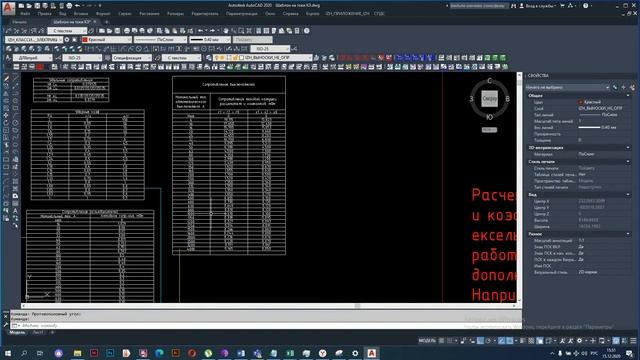Collapse the Разное properties section
Image resolution: width=640 pixels, height=360 pixels.
click(x=628, y=234)
